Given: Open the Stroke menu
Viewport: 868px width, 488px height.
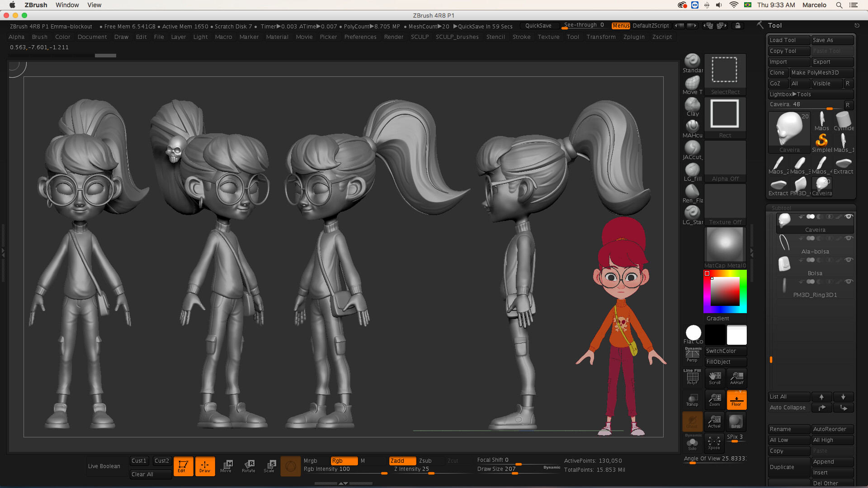Looking at the screenshot, I should pos(521,37).
